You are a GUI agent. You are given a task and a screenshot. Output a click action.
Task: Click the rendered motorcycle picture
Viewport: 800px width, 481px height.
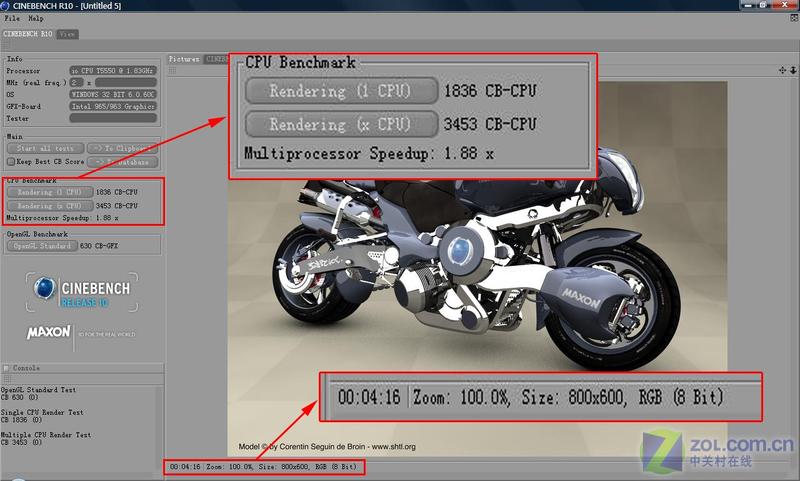(478, 269)
